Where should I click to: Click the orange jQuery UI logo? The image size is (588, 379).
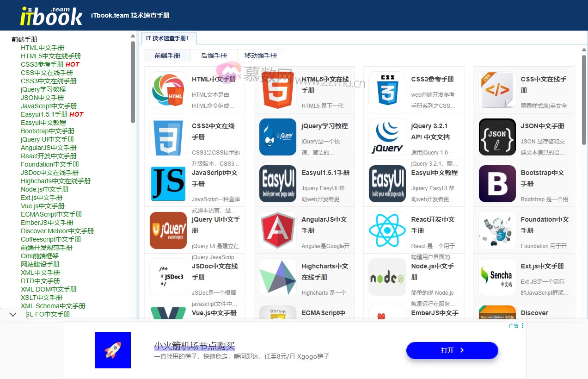[167, 230]
